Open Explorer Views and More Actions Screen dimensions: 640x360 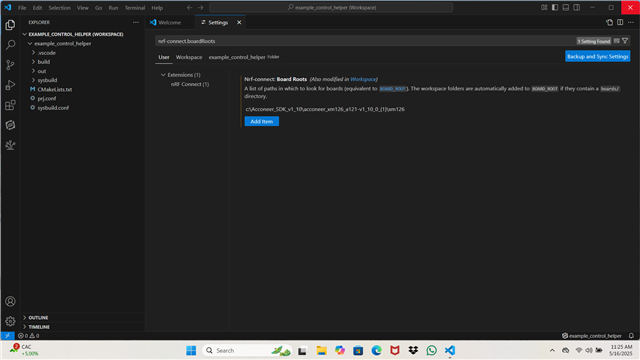pos(136,22)
